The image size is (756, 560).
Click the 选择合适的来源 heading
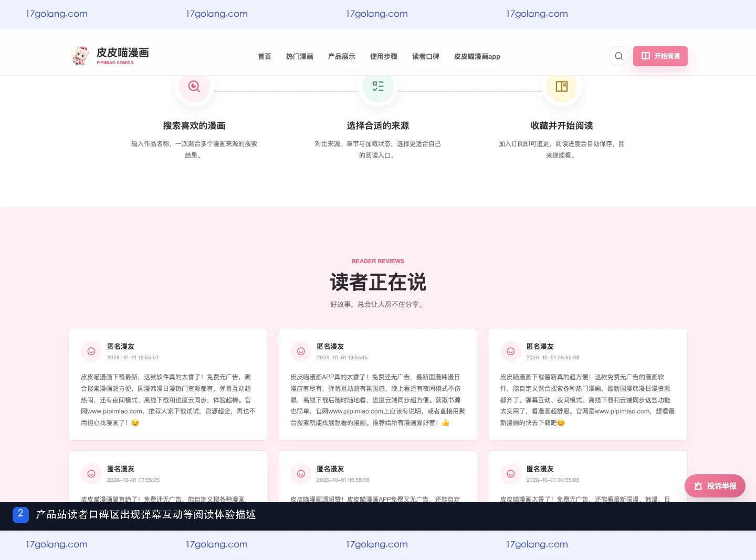click(x=378, y=126)
